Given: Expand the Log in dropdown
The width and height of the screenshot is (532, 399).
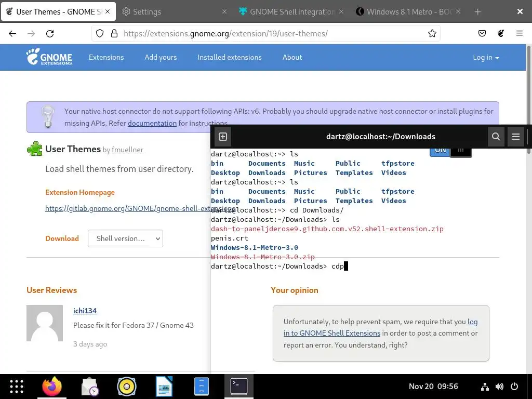Looking at the screenshot, I should (x=486, y=57).
